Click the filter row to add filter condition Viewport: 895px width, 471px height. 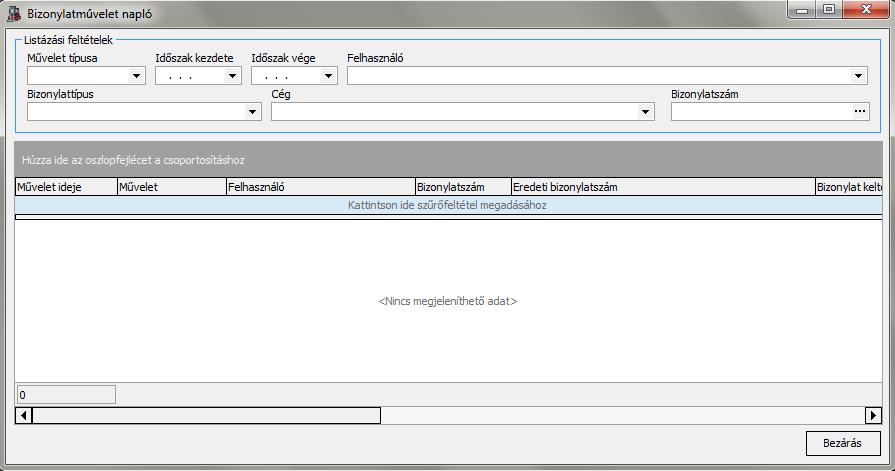click(x=448, y=206)
